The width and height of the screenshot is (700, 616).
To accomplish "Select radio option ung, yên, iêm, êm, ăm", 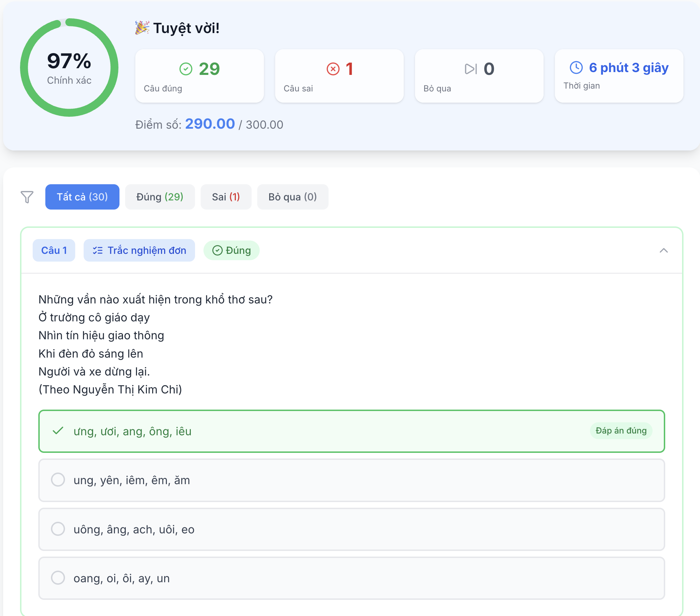I will tap(58, 480).
